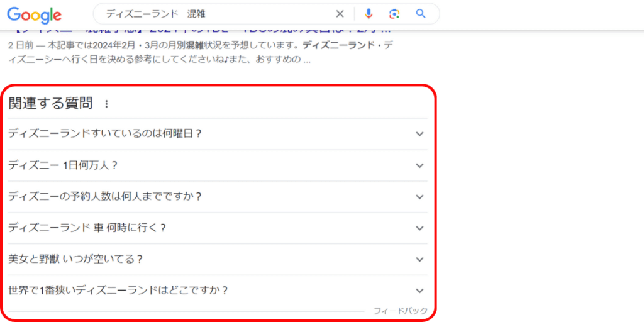Click the Google logo

(35, 15)
